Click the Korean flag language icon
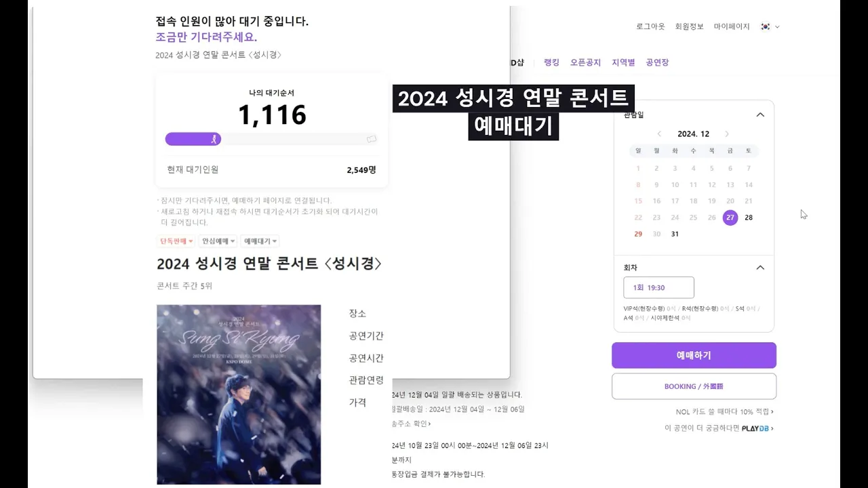 pyautogui.click(x=765, y=26)
